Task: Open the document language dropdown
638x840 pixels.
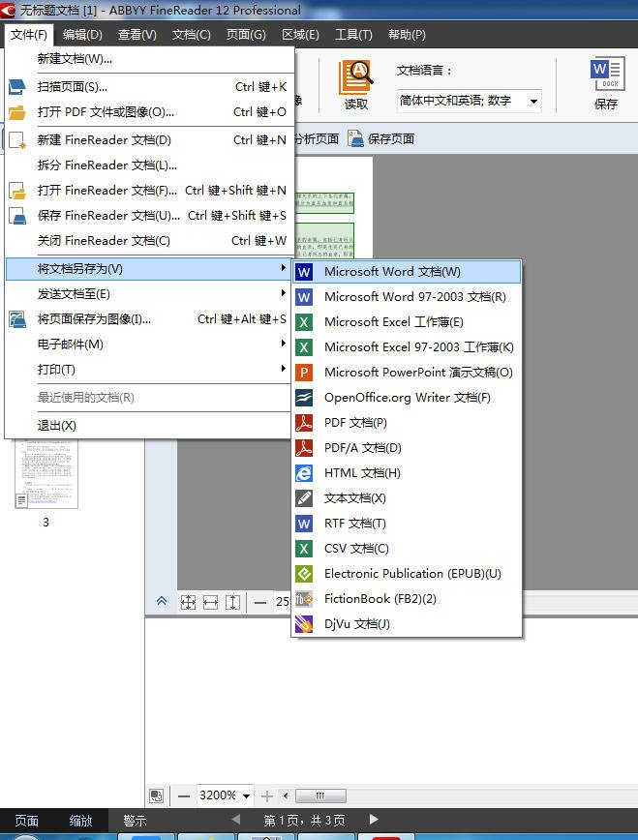Action: point(534,101)
